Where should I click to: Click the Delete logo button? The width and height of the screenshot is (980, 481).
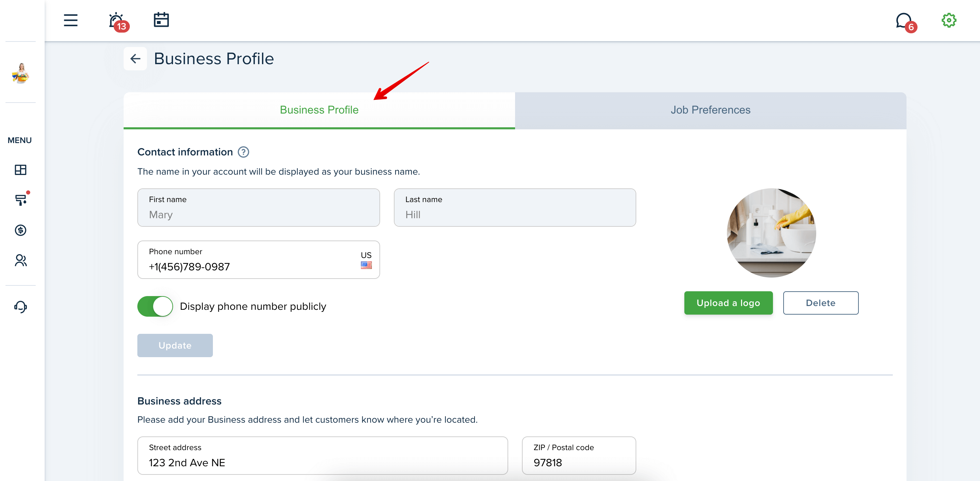point(821,303)
